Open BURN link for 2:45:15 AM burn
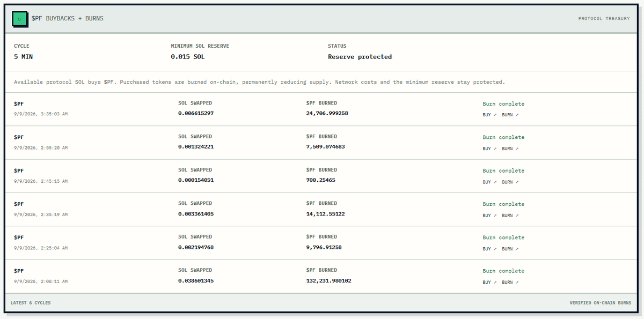Screen dimensions: 644x319 coord(510,182)
